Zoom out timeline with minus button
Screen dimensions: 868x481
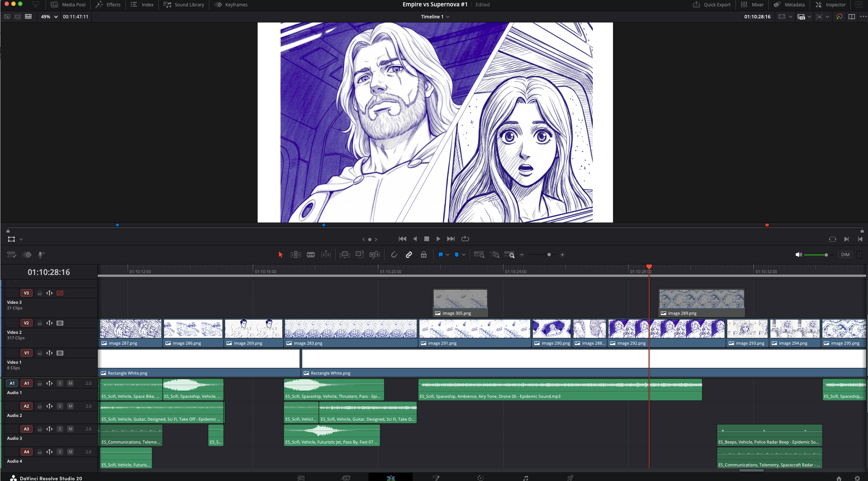pyautogui.click(x=522, y=255)
